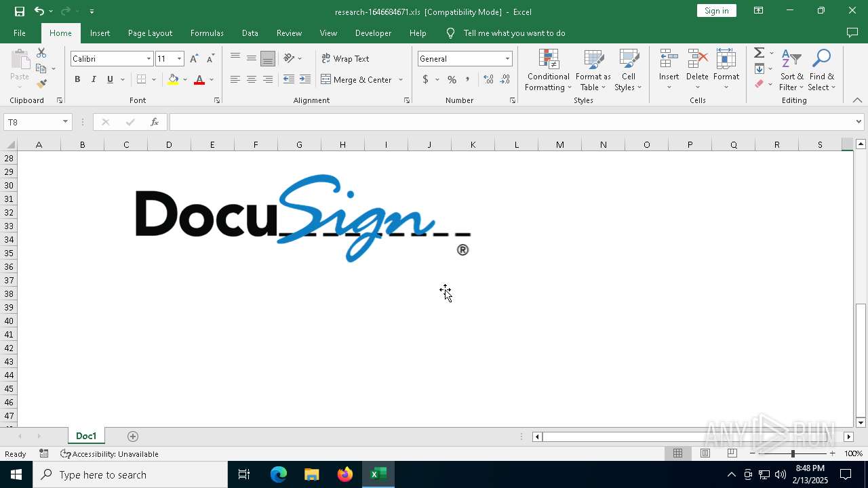The image size is (868, 488).
Task: Open Sort & Filter options
Action: tap(791, 70)
